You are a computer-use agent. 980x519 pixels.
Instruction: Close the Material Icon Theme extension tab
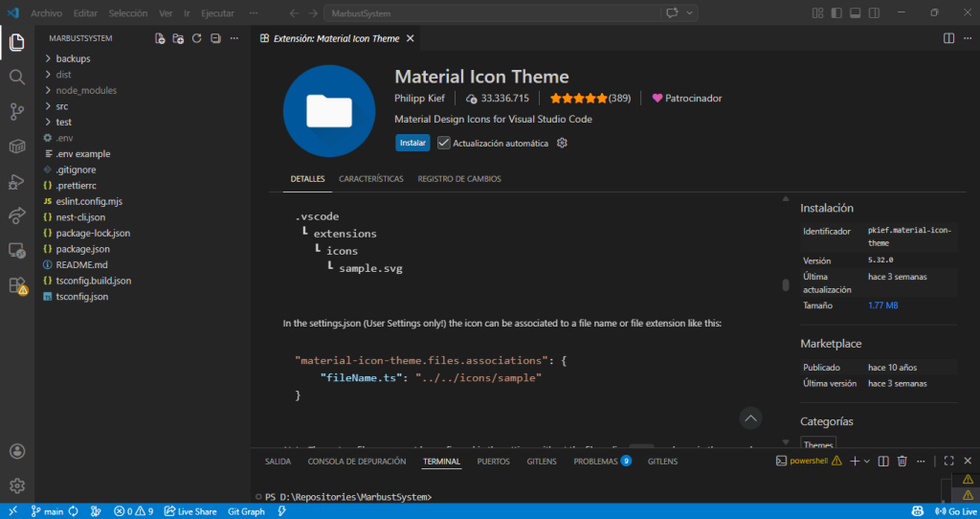click(x=410, y=38)
